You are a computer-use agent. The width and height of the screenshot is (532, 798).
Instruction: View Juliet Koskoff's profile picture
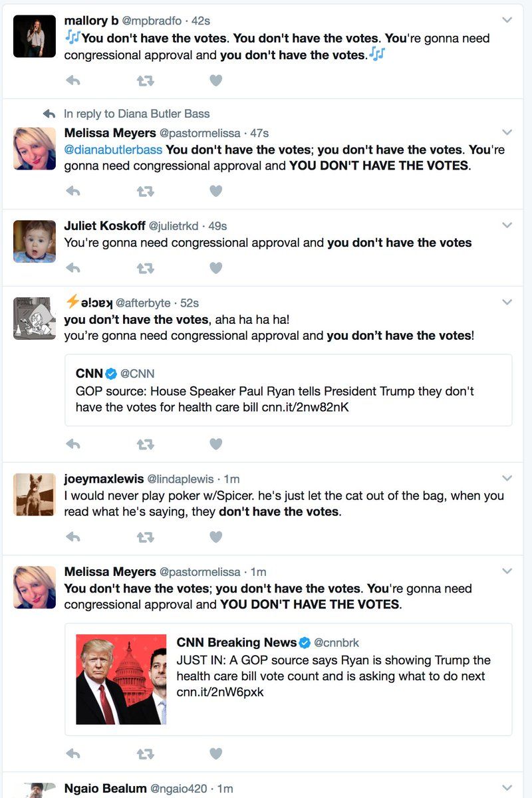click(35, 241)
